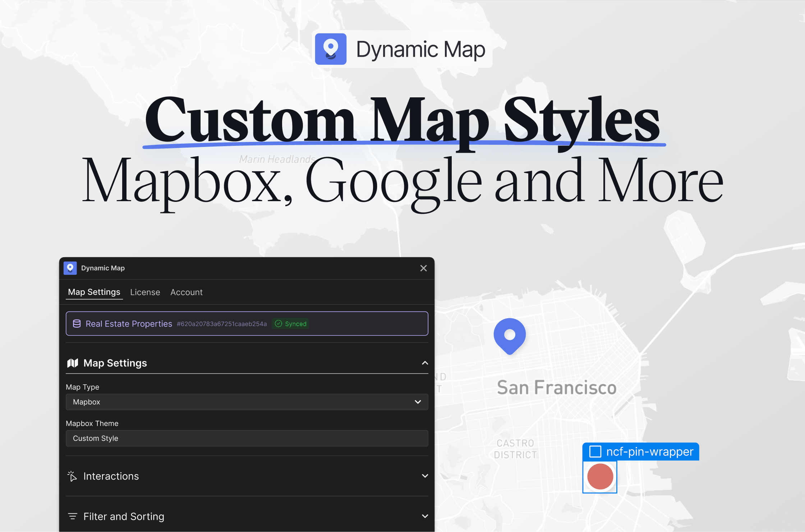This screenshot has width=805, height=532.
Task: Click the Map Type dropdown arrow
Action: coord(418,402)
